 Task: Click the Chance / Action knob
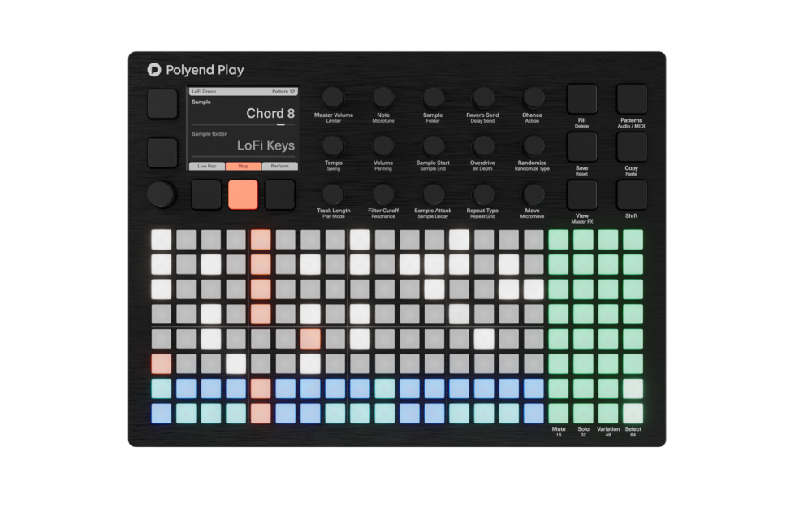point(532,98)
